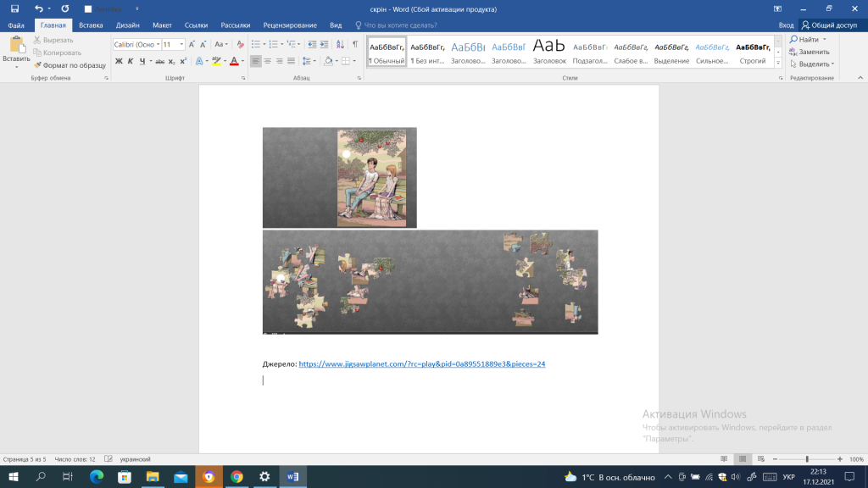This screenshot has width=868, height=488.
Task: Click the Undo arrow icon
Action: (x=39, y=8)
